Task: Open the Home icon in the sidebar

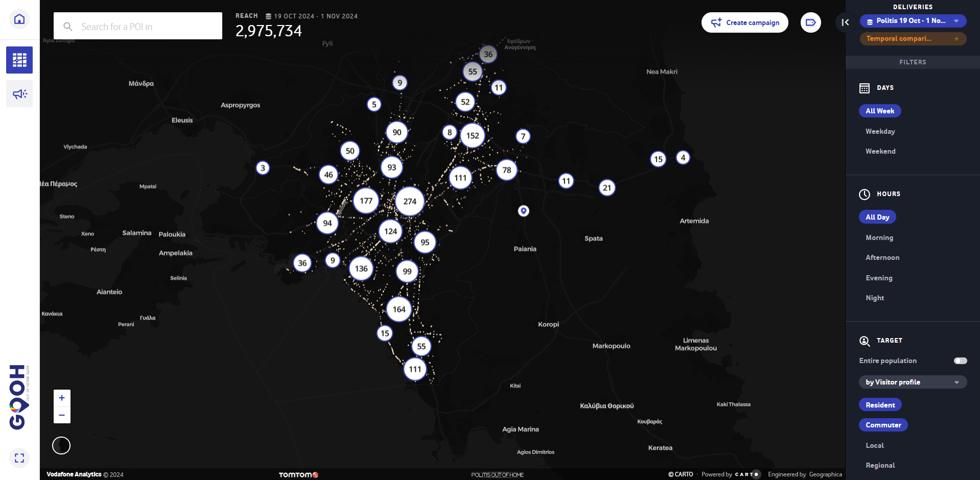Action: 19,19
